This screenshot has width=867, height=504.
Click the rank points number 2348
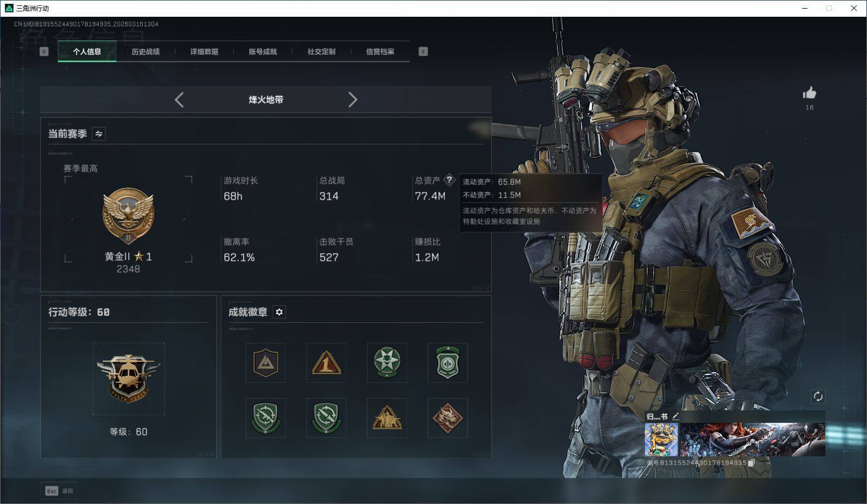click(128, 269)
